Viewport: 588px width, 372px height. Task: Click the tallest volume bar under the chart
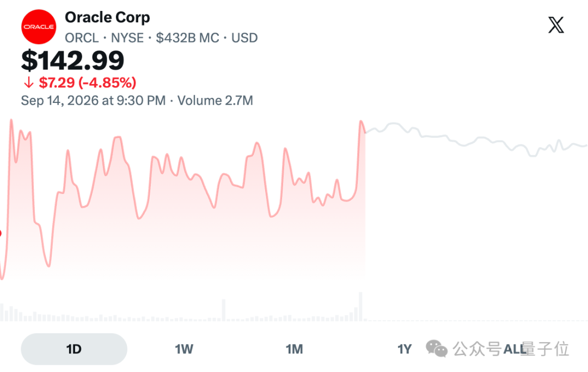[x=361, y=307]
